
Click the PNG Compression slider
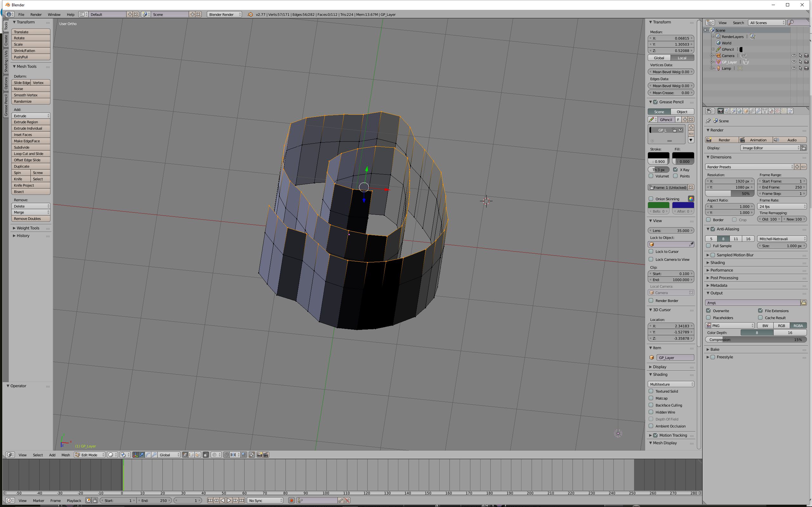click(756, 340)
